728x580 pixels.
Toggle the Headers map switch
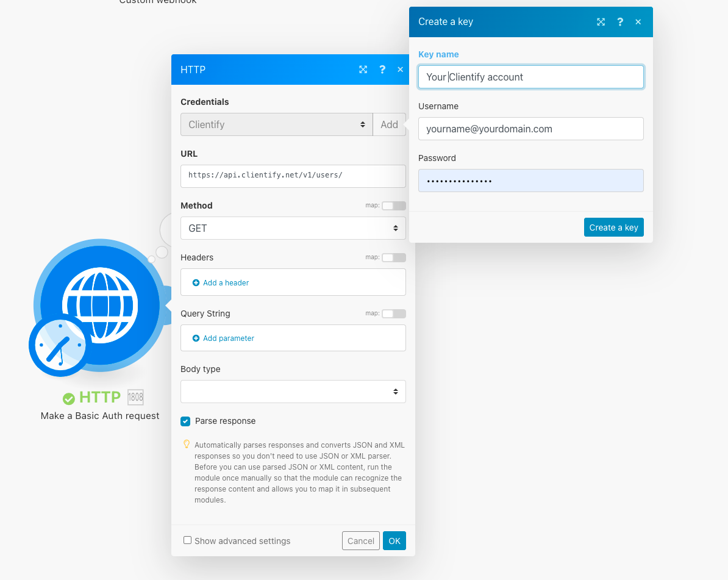[x=394, y=258]
